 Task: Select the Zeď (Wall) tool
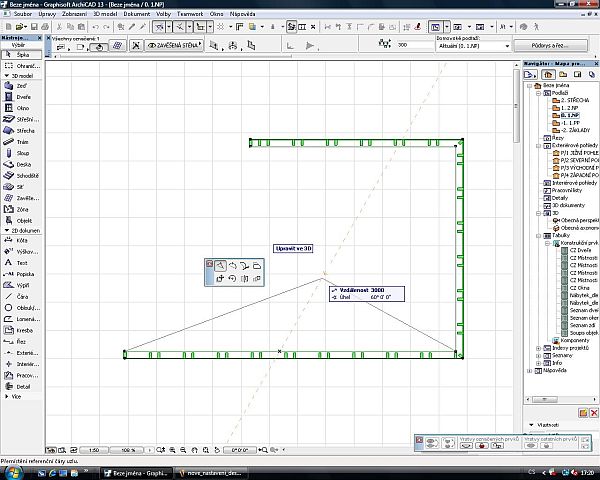point(21,86)
